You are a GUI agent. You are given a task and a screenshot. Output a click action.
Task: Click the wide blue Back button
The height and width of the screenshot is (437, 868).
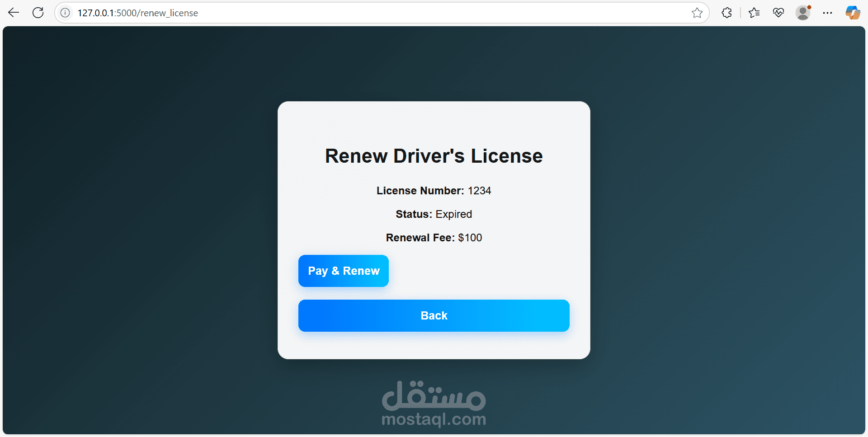[434, 315]
